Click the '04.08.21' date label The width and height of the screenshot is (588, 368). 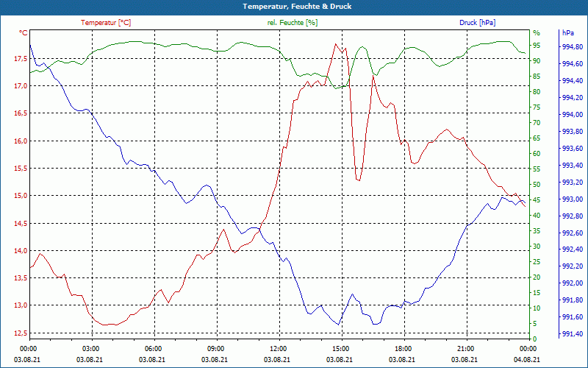click(x=527, y=359)
